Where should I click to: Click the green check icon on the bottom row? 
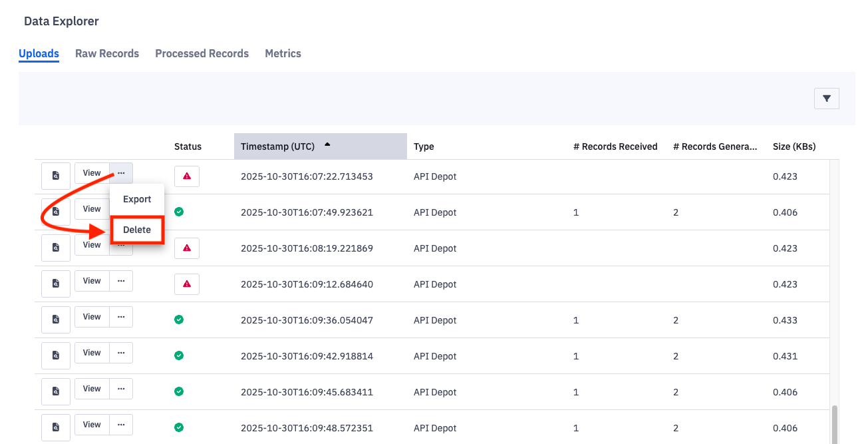pos(178,427)
